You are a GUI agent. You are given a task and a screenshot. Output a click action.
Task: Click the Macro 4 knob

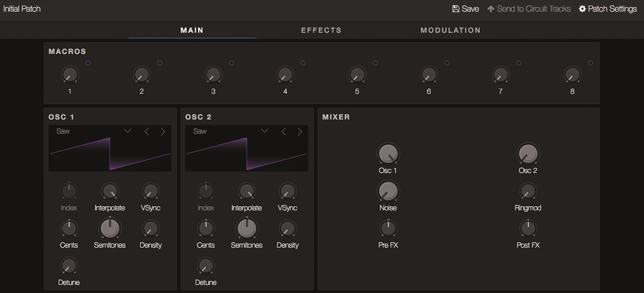285,75
